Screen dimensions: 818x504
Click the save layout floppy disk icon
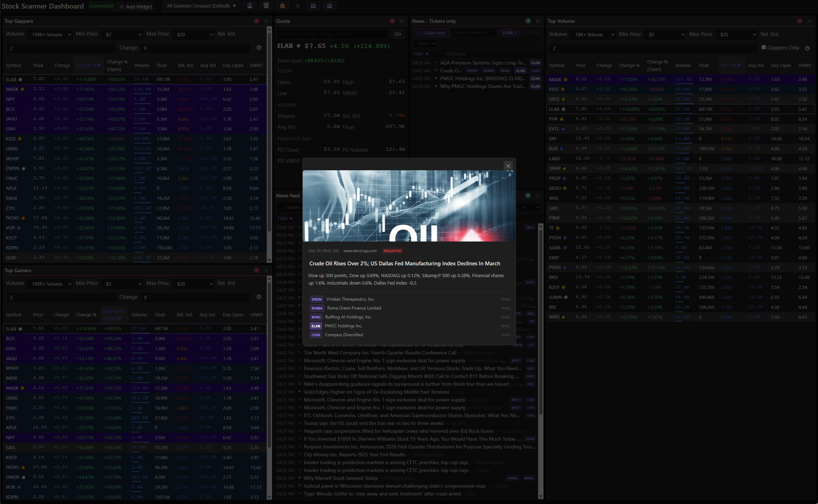pyautogui.click(x=250, y=6)
